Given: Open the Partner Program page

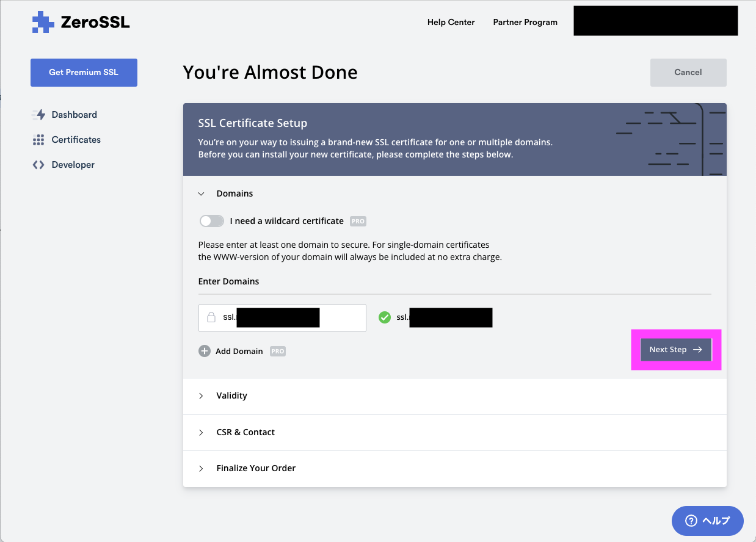Looking at the screenshot, I should click(x=525, y=22).
